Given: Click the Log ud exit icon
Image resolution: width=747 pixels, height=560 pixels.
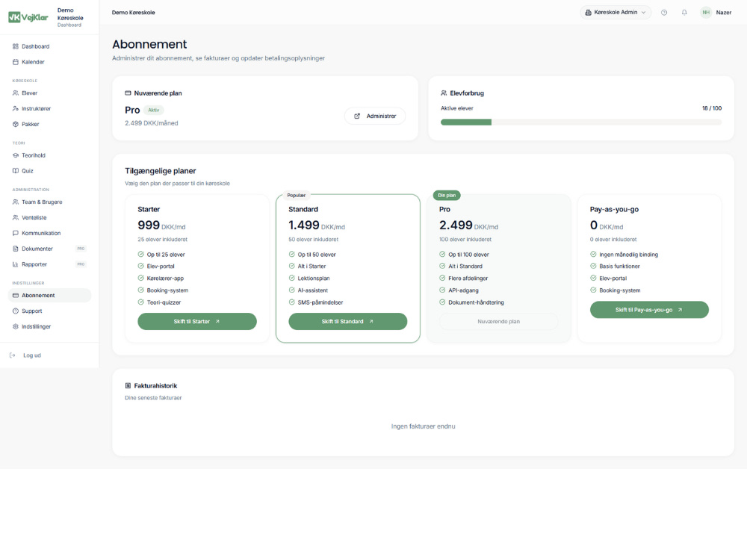Looking at the screenshot, I should pyautogui.click(x=13, y=355).
